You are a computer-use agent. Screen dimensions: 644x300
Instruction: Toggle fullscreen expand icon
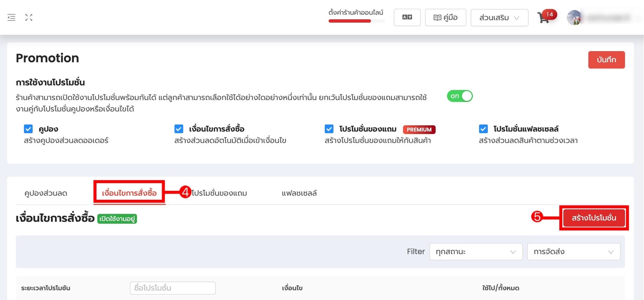(29, 17)
